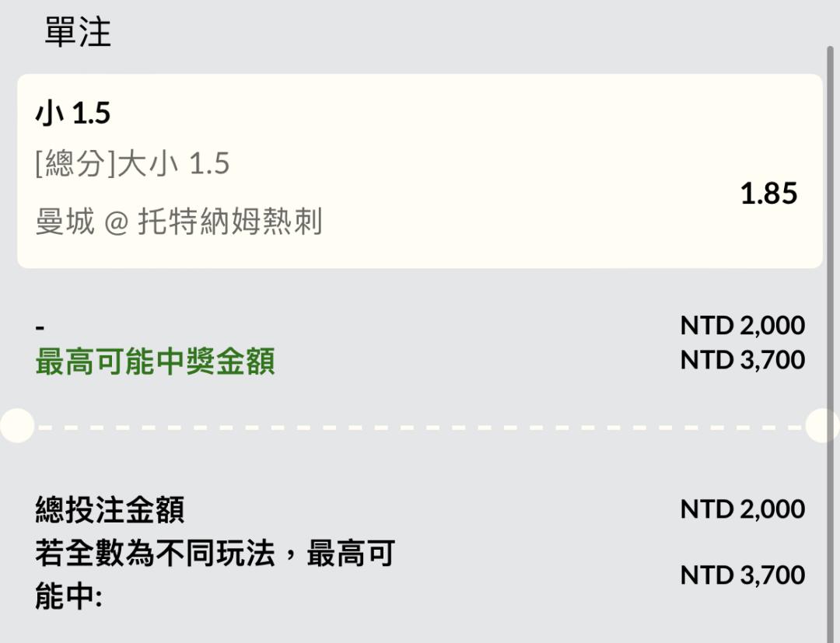Click the right ticket notch circle

(x=823, y=425)
